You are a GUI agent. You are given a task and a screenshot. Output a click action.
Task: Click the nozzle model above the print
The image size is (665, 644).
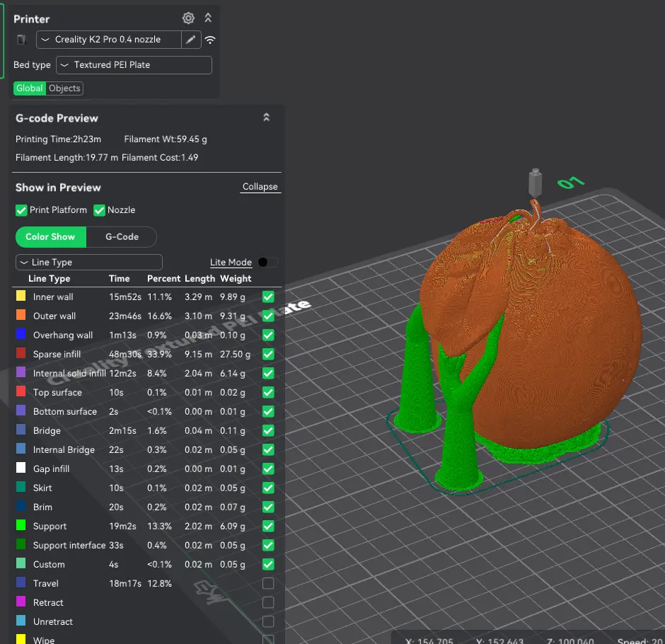tap(536, 183)
